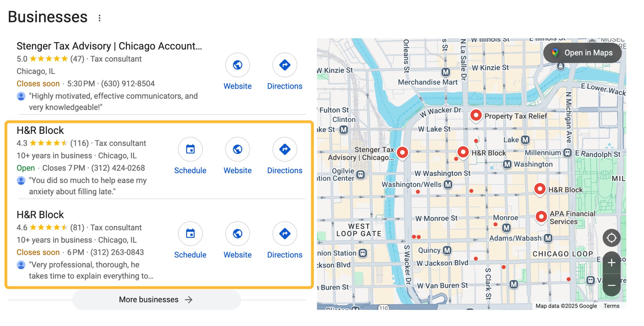Open the H&R Block listing rated 4.6
This screenshot has height=326, width=644.
[40, 215]
